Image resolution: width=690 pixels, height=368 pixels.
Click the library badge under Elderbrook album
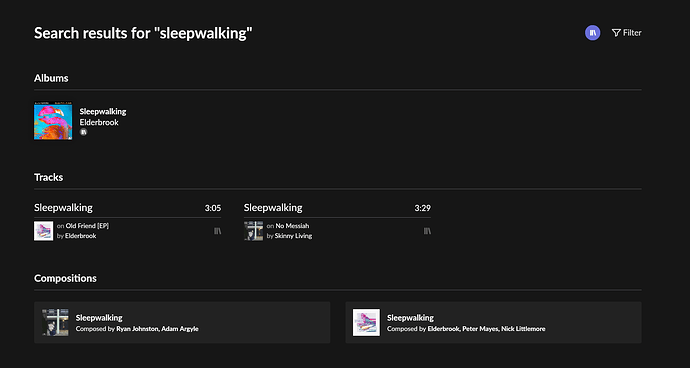point(83,132)
